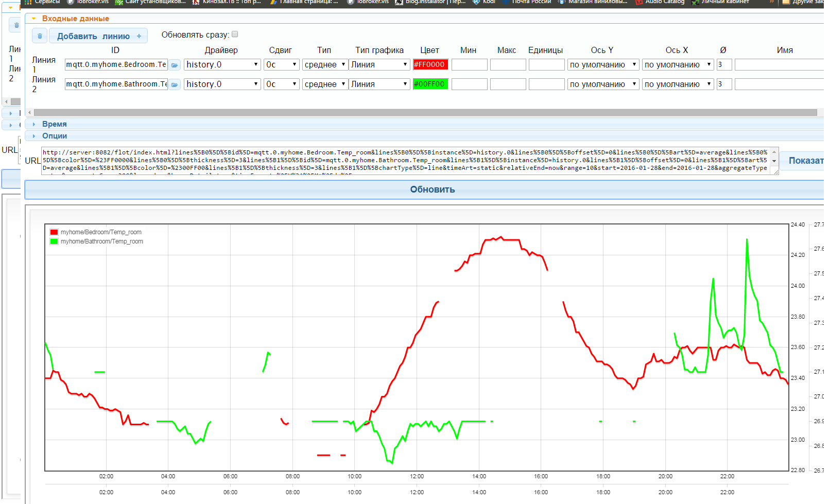Open the Ось Y dropdown for Линия 2
The image size is (829, 504).
(x=603, y=84)
